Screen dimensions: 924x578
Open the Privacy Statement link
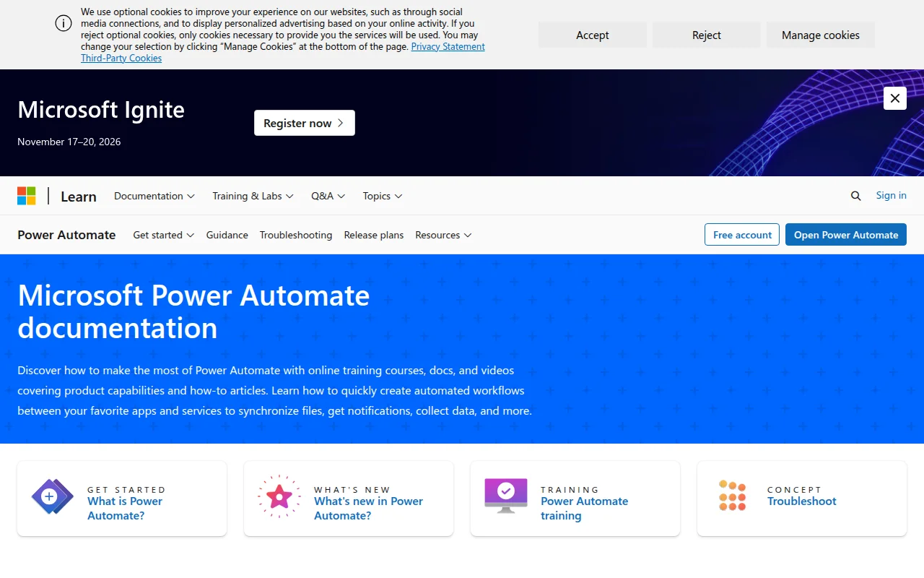coord(448,46)
